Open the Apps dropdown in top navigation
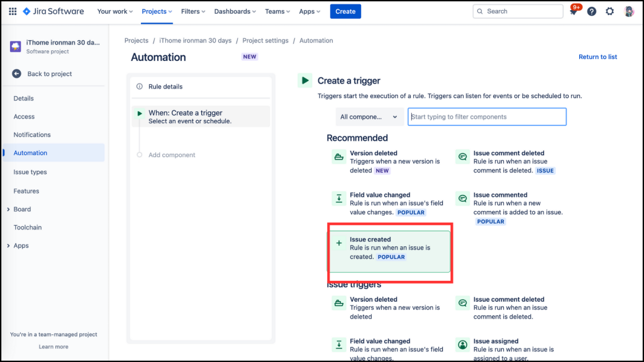The width and height of the screenshot is (644, 362). [309, 11]
